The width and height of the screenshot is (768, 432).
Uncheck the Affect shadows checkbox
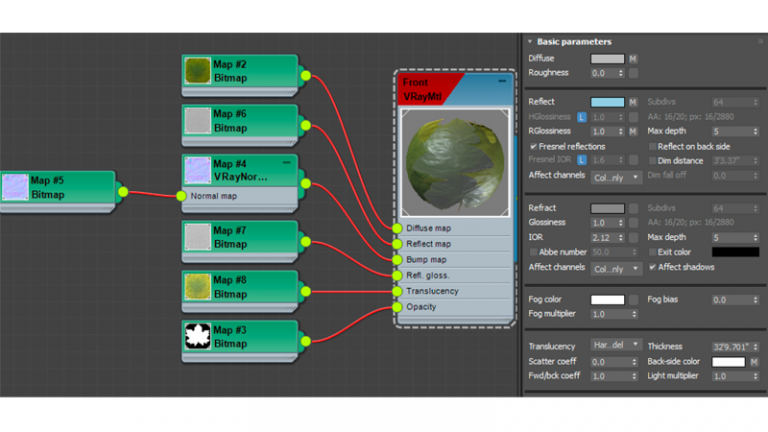[652, 267]
